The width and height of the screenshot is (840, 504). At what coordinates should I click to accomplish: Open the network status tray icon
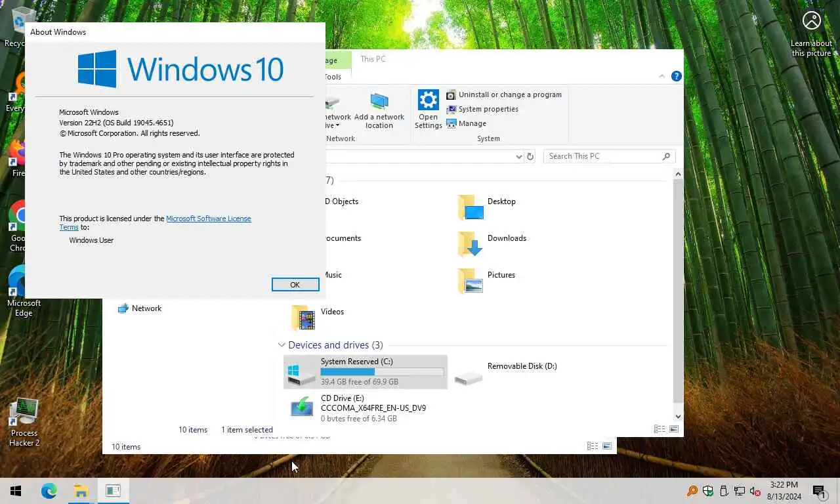click(x=740, y=491)
